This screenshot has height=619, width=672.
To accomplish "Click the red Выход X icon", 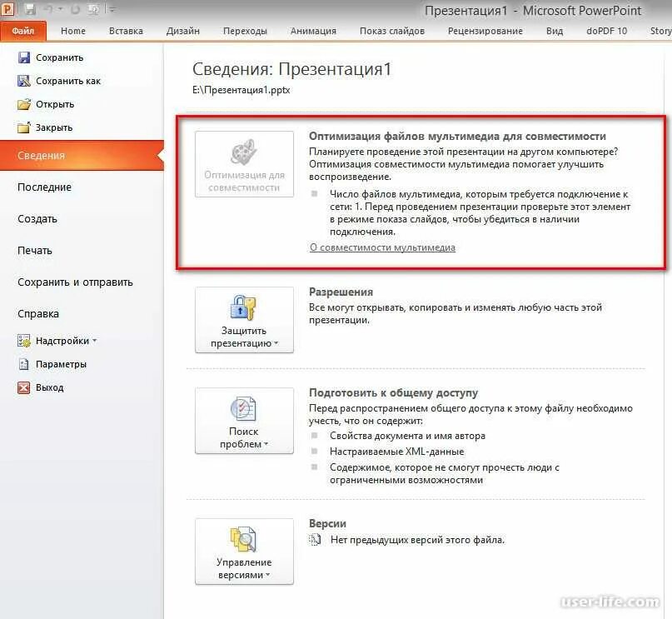I will (24, 387).
